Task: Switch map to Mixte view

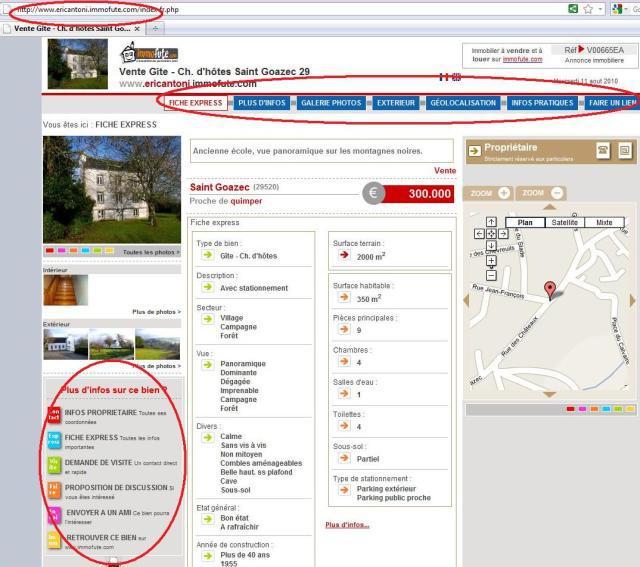Action: (x=604, y=222)
